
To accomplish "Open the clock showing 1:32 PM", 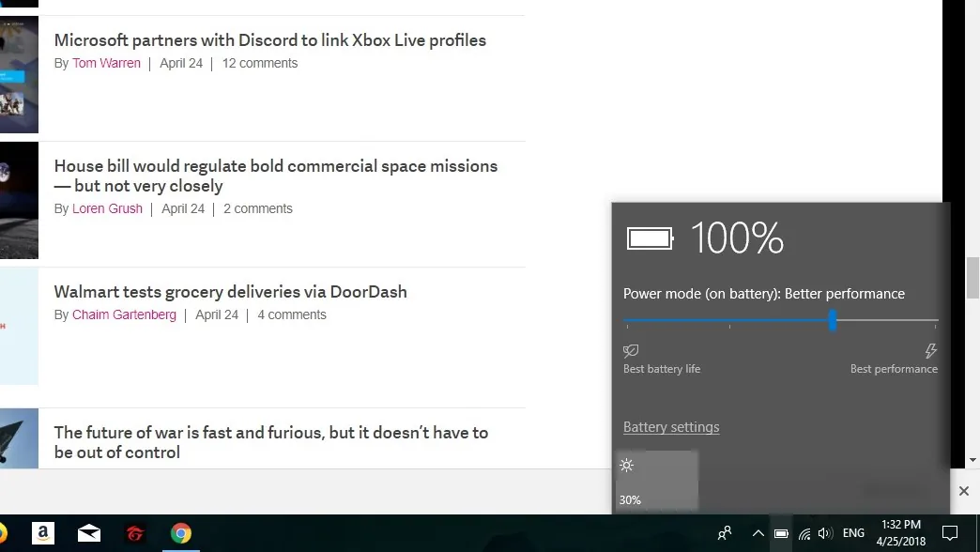I will (900, 533).
